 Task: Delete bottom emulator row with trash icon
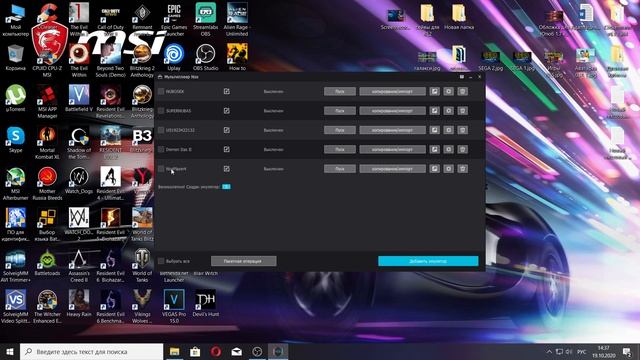462,169
